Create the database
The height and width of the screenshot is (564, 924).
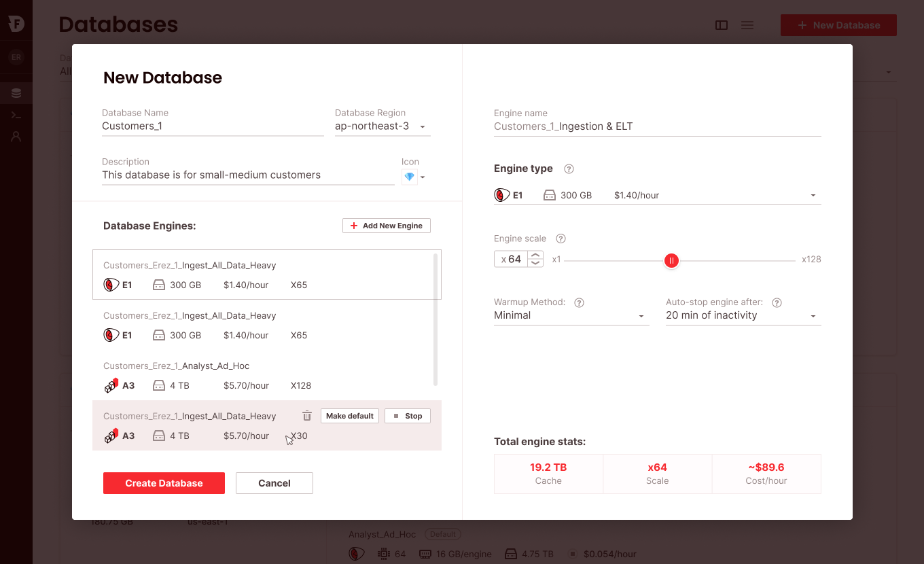pyautogui.click(x=164, y=483)
